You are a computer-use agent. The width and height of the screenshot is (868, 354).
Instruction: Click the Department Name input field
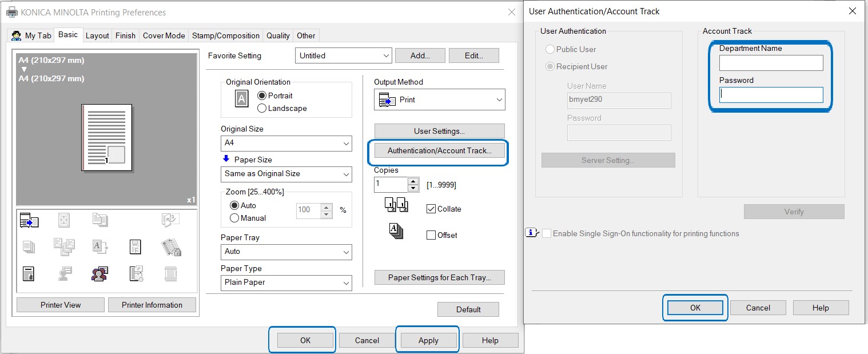[x=771, y=63]
